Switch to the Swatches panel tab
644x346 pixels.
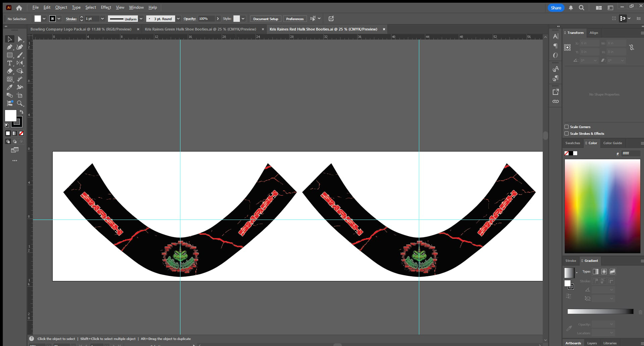[573, 143]
